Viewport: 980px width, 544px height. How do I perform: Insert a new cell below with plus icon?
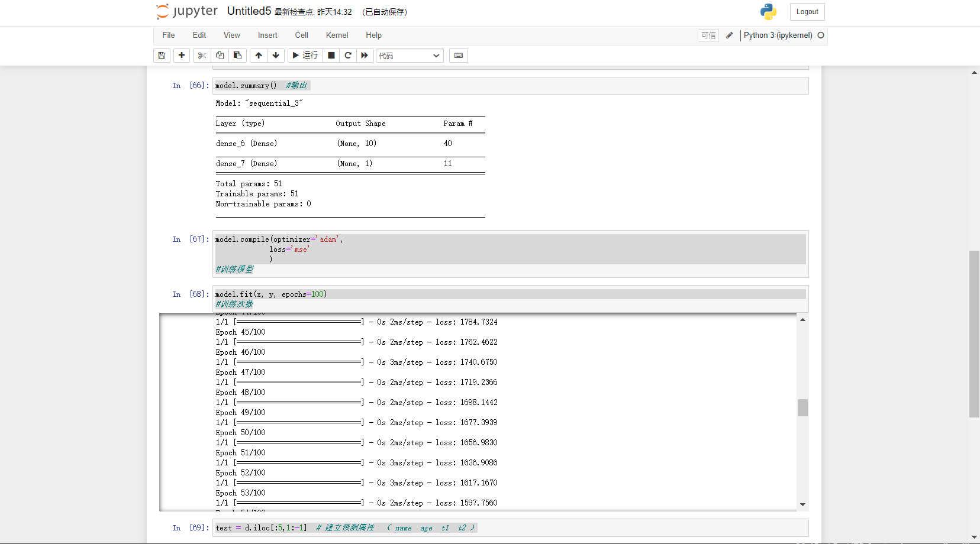click(x=182, y=56)
